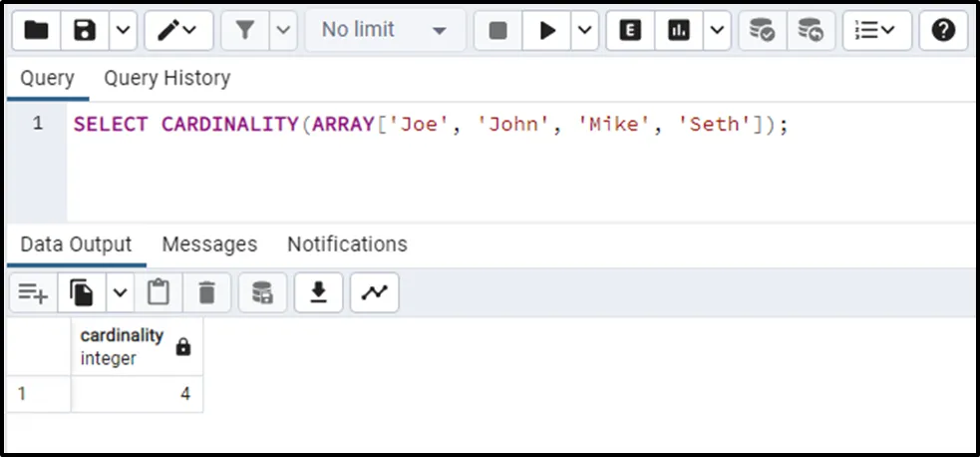Switch to the Query History tab

click(x=166, y=78)
